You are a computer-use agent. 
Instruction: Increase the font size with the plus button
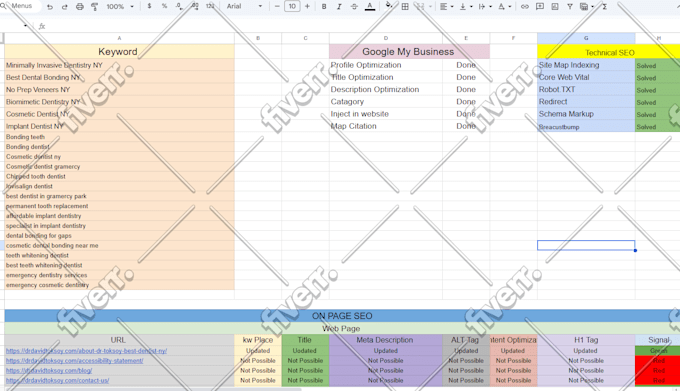(307, 6)
